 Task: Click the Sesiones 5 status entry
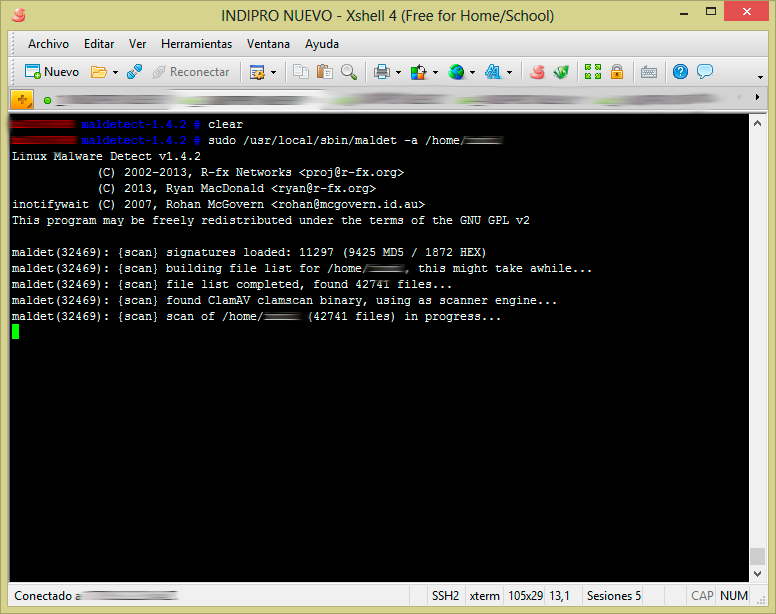pyautogui.click(x=614, y=596)
